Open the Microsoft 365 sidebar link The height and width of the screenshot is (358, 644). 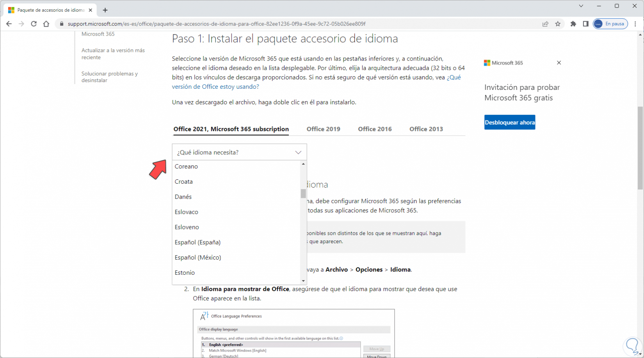tap(98, 34)
